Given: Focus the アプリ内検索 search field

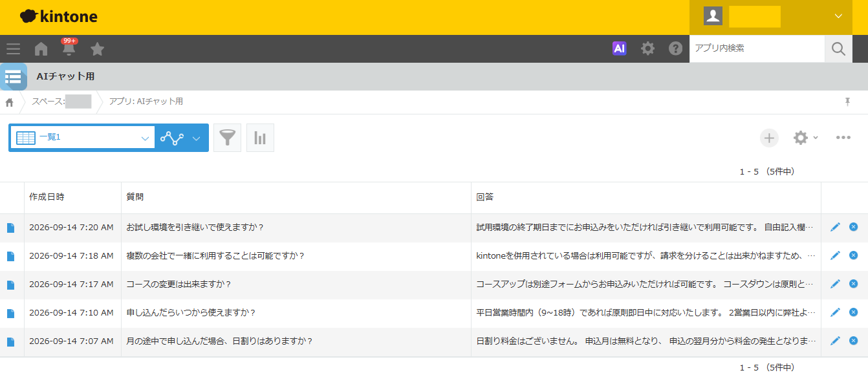Looking at the screenshot, I should pyautogui.click(x=757, y=48).
